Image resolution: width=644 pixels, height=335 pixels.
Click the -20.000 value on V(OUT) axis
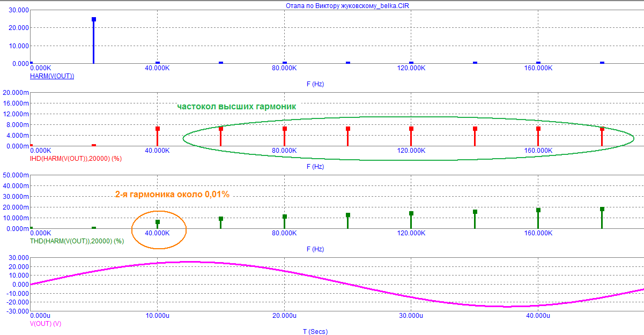click(x=17, y=302)
